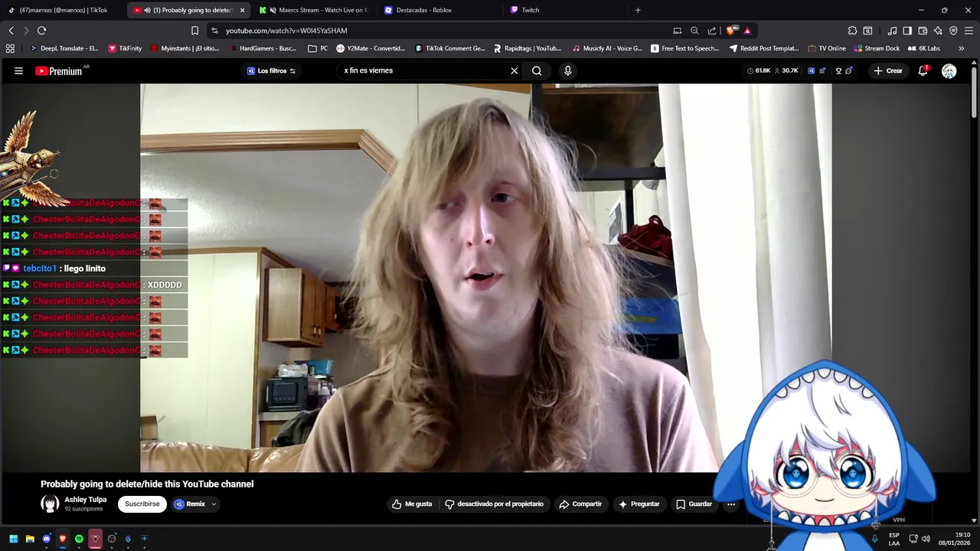Open zoom control in address bar

694,31
